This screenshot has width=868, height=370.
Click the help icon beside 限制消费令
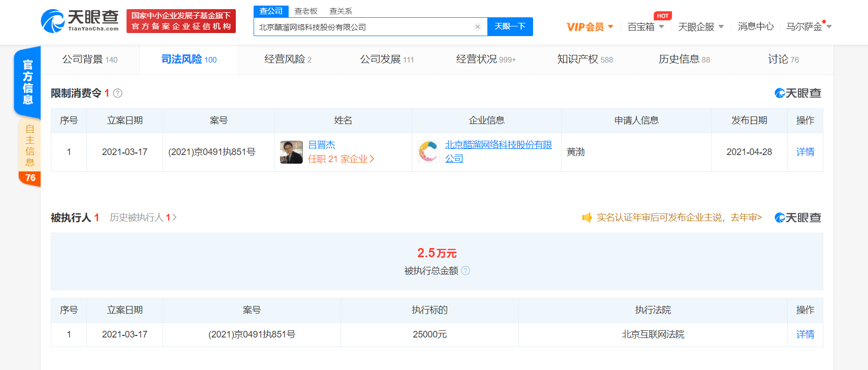click(x=117, y=93)
